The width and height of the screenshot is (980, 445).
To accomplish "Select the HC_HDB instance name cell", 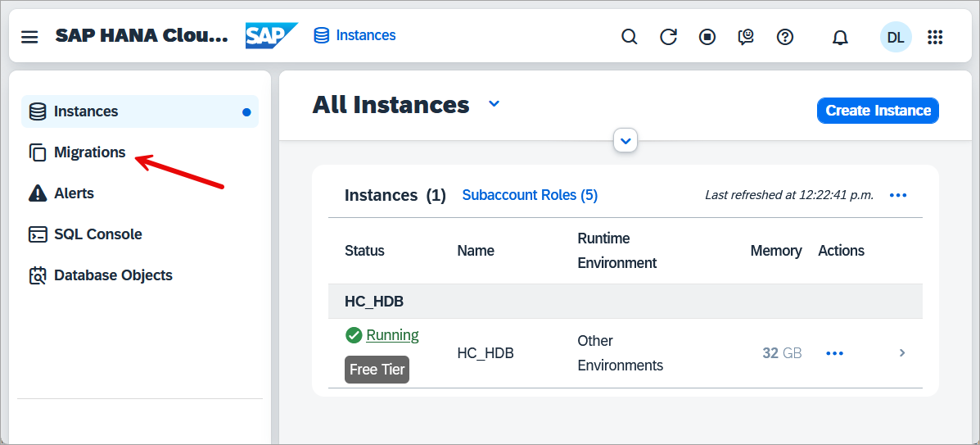I will tap(485, 353).
